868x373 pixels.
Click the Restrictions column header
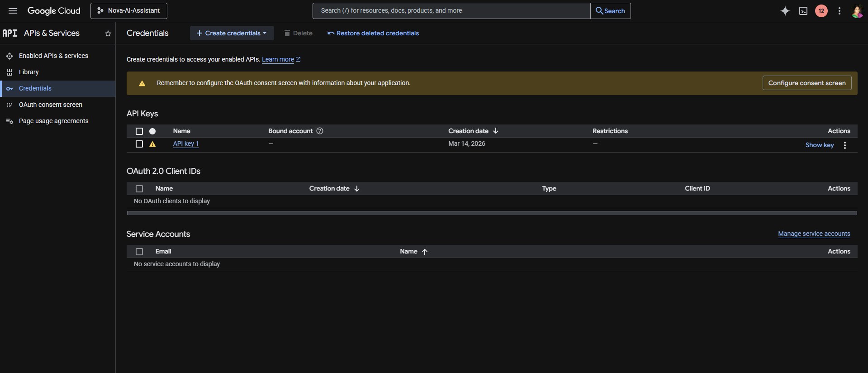610,131
